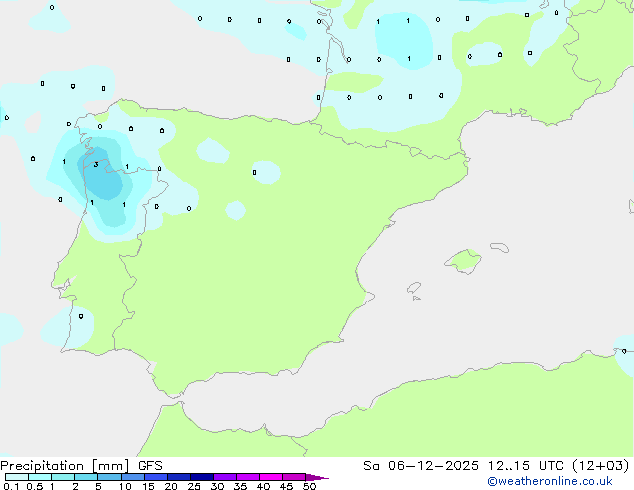Select the 30–35 mm purple legend swatch

pyautogui.click(x=225, y=477)
